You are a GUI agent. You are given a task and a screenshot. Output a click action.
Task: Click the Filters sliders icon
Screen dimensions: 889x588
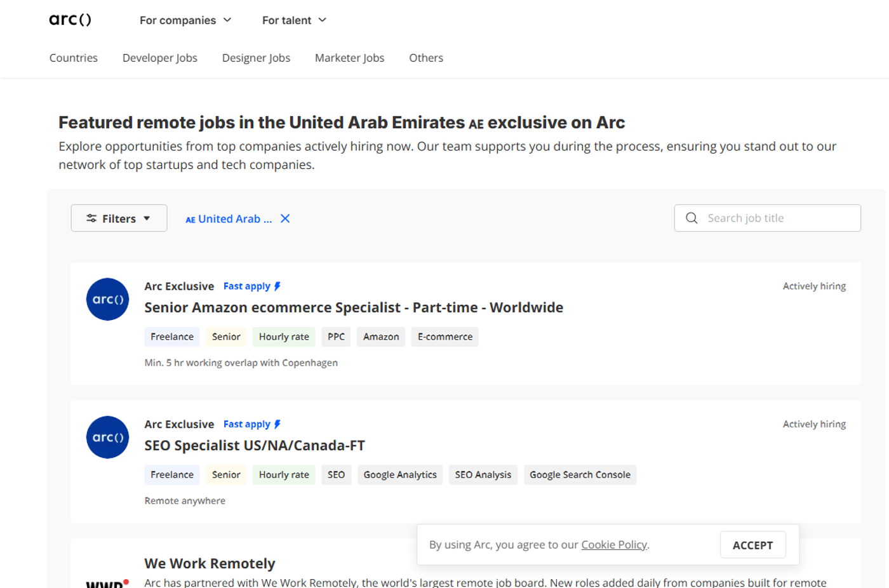[91, 218]
